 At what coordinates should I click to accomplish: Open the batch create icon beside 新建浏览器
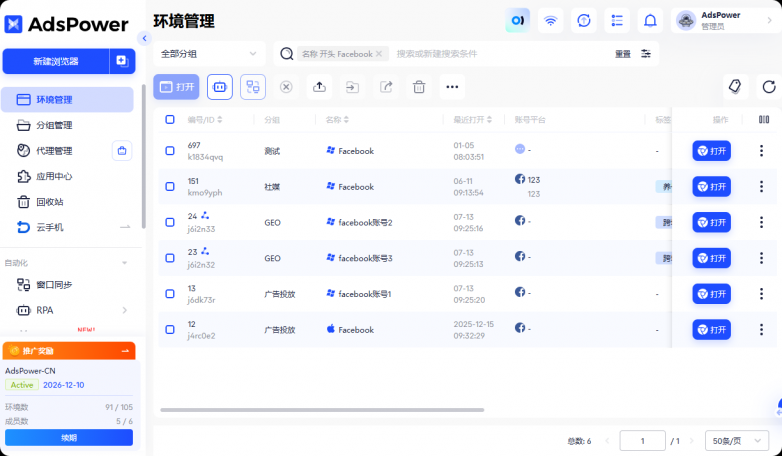click(x=122, y=61)
